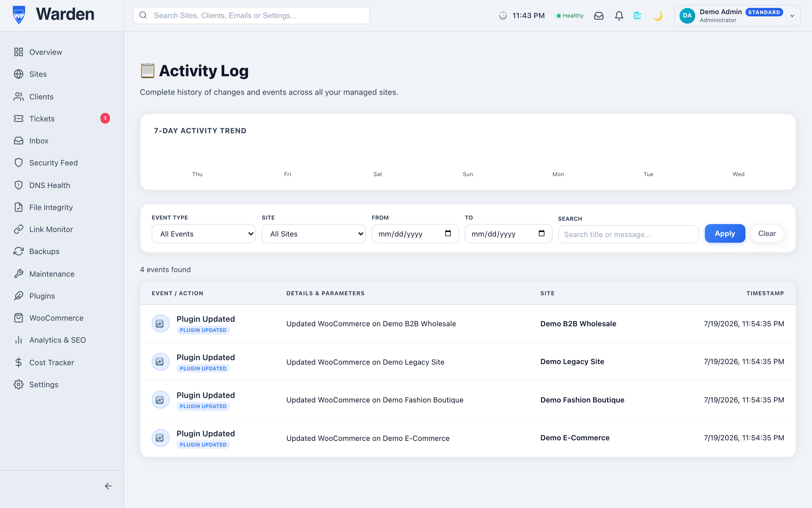The height and width of the screenshot is (508, 812).
Task: Open the From date calendar picker
Action: 448,233
